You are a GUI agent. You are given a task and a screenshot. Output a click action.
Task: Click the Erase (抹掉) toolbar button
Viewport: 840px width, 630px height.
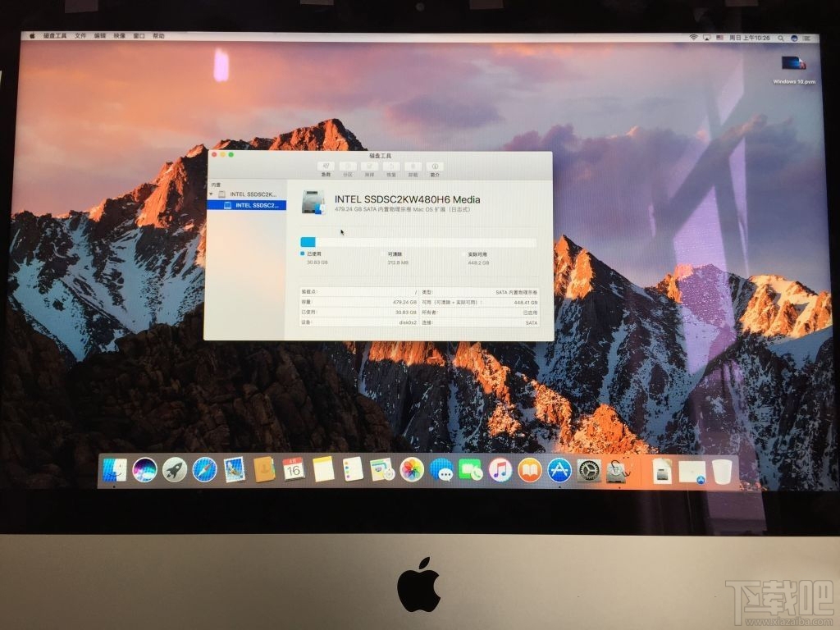click(370, 167)
